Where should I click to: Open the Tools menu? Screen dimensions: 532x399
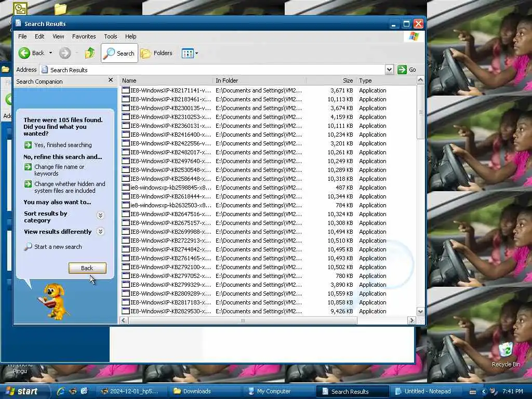(x=111, y=36)
